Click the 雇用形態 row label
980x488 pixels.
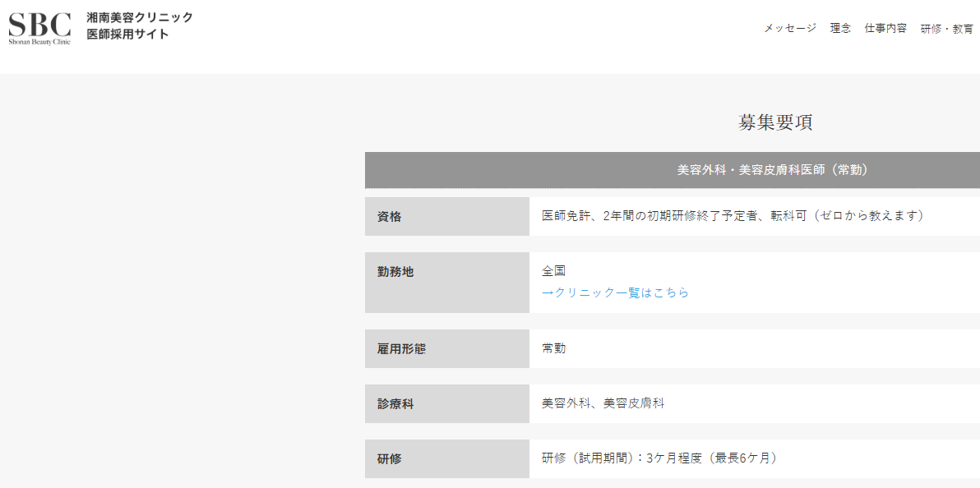[447, 348]
